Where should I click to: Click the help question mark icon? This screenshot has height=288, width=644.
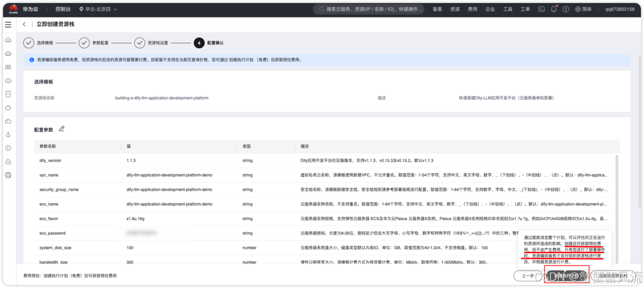(566, 9)
